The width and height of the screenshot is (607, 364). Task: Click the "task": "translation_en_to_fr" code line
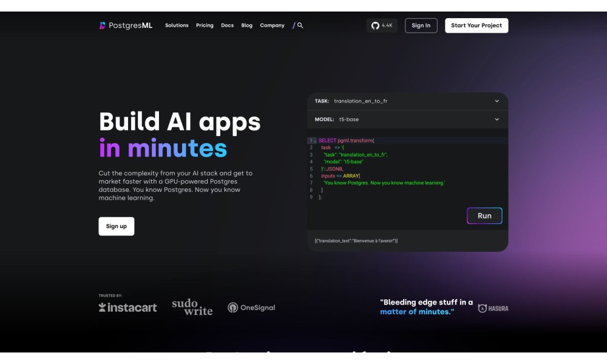(x=355, y=155)
